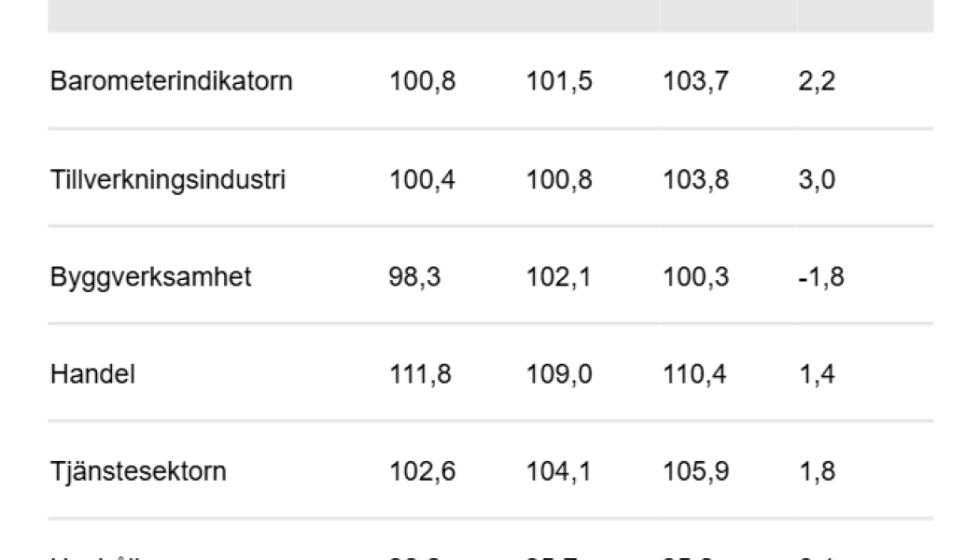Click value 103,8 in Tillverkningsindustri row

tap(695, 179)
